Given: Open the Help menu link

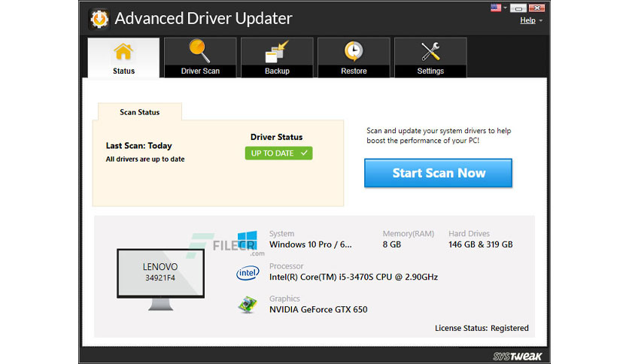Looking at the screenshot, I should pyautogui.click(x=527, y=20).
